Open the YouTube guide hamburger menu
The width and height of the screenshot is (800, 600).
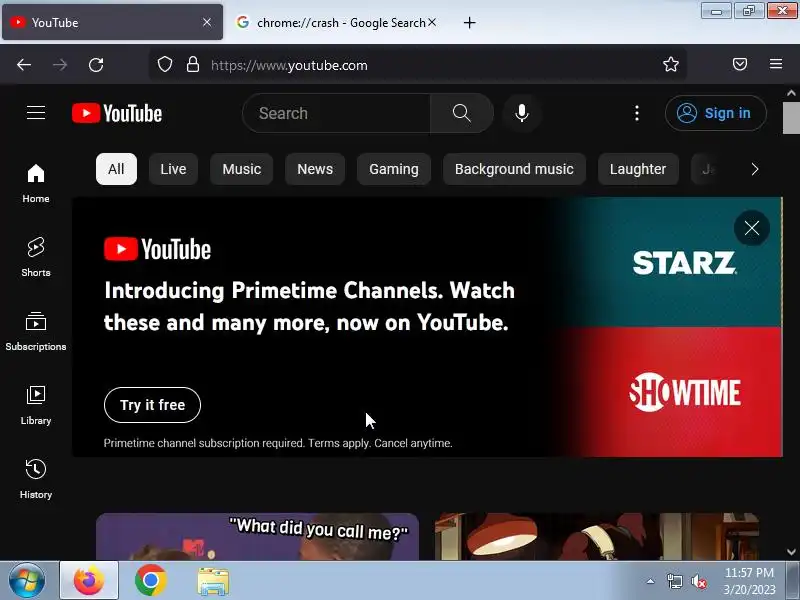36,113
